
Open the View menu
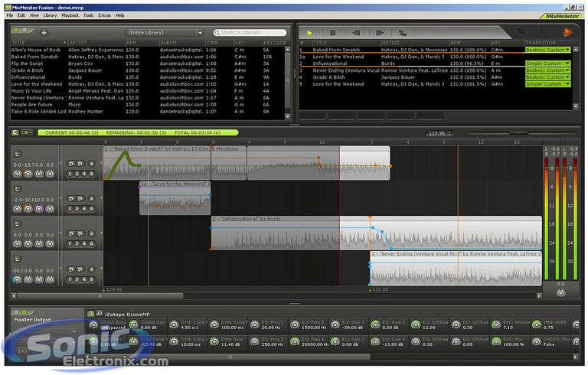pyautogui.click(x=34, y=15)
